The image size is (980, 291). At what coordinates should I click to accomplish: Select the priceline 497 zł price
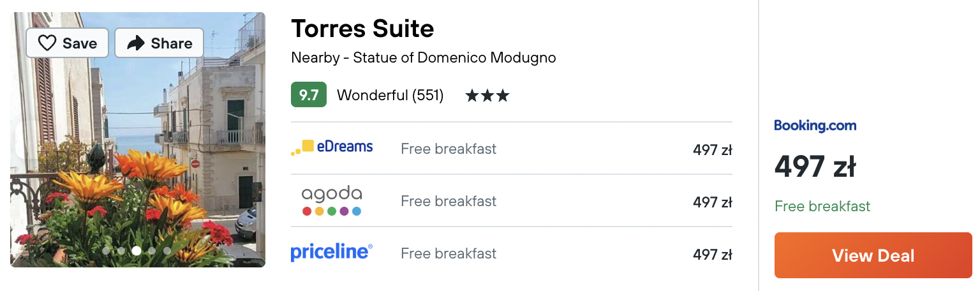click(713, 255)
